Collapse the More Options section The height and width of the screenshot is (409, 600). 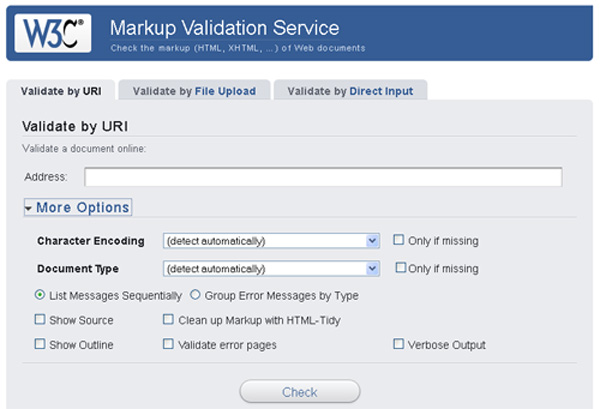click(x=78, y=207)
